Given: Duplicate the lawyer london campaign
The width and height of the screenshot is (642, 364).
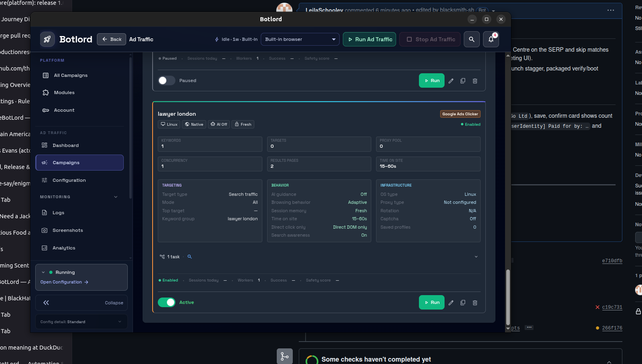Looking at the screenshot, I should (463, 303).
